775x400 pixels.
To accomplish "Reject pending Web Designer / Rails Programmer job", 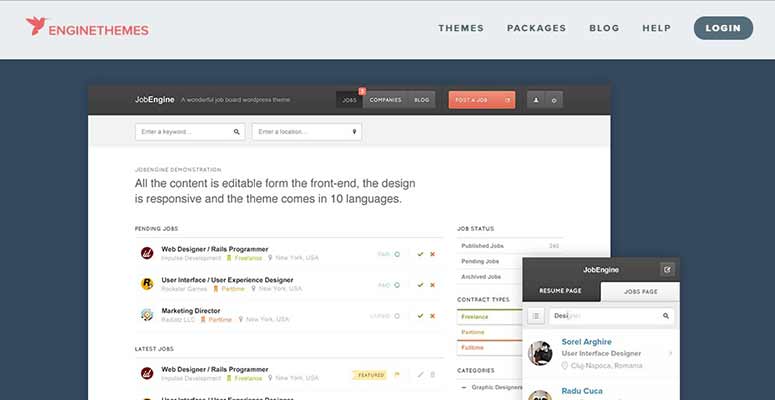I will [432, 254].
